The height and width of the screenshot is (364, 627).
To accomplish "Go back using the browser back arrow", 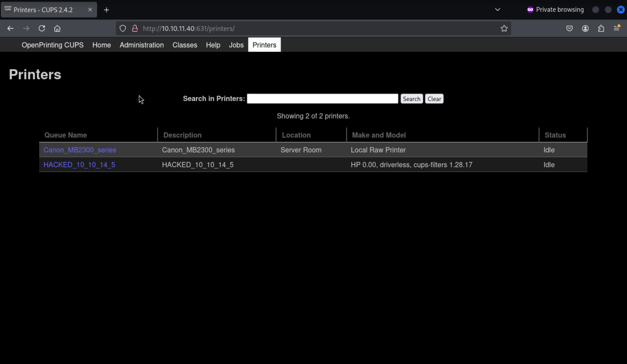I will (x=10, y=28).
